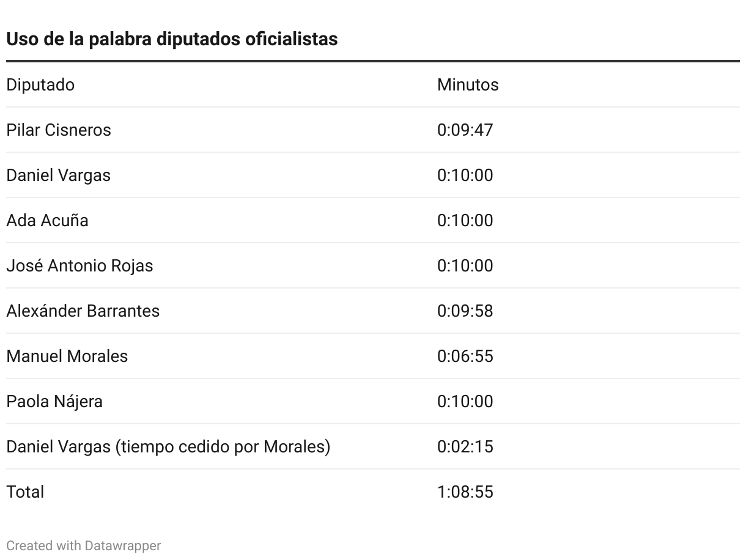Screen dimensions: 746x560
Task: Select the Daniel Vargas name cell
Action: click(59, 175)
